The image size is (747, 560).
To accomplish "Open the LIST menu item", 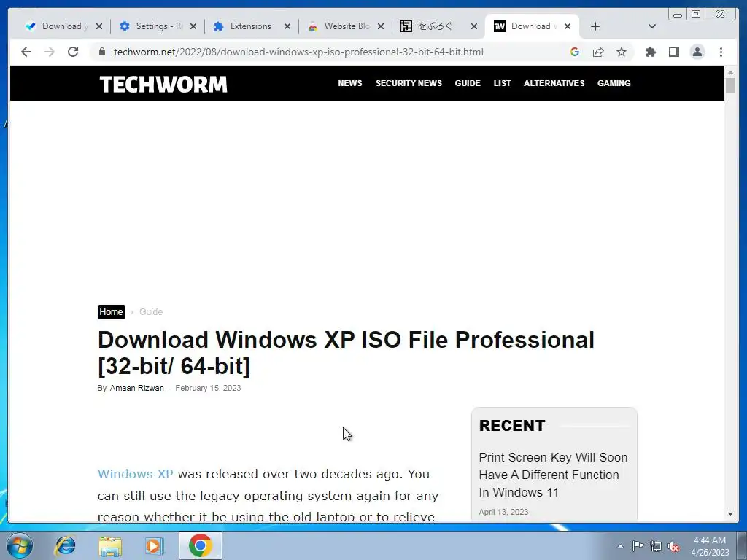I will tap(502, 83).
